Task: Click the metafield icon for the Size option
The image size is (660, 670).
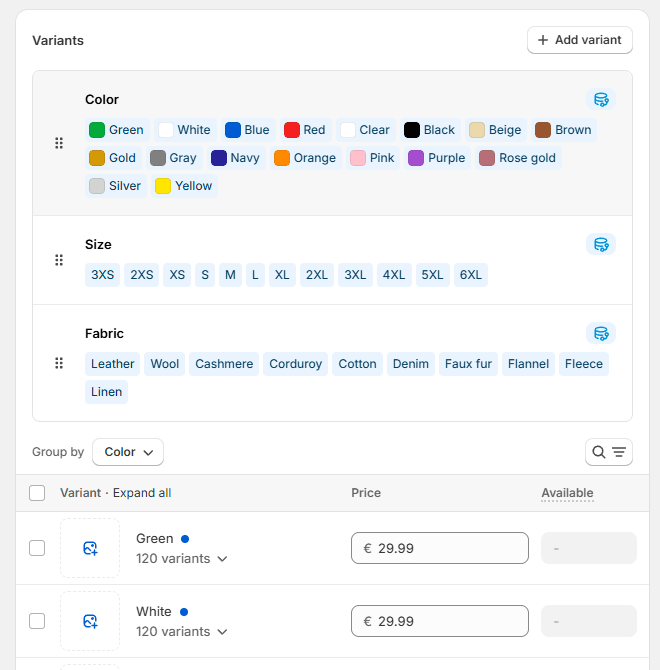Action: 600,244
